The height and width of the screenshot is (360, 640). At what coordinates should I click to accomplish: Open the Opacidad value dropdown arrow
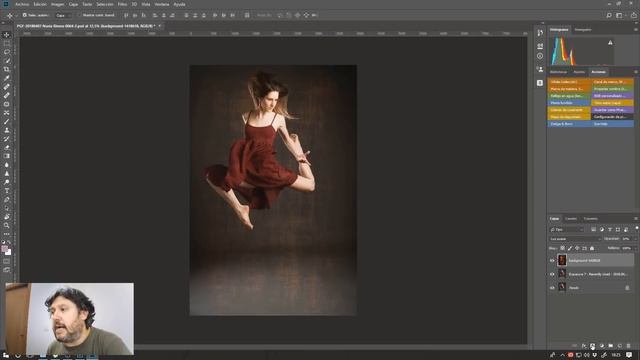(x=636, y=239)
